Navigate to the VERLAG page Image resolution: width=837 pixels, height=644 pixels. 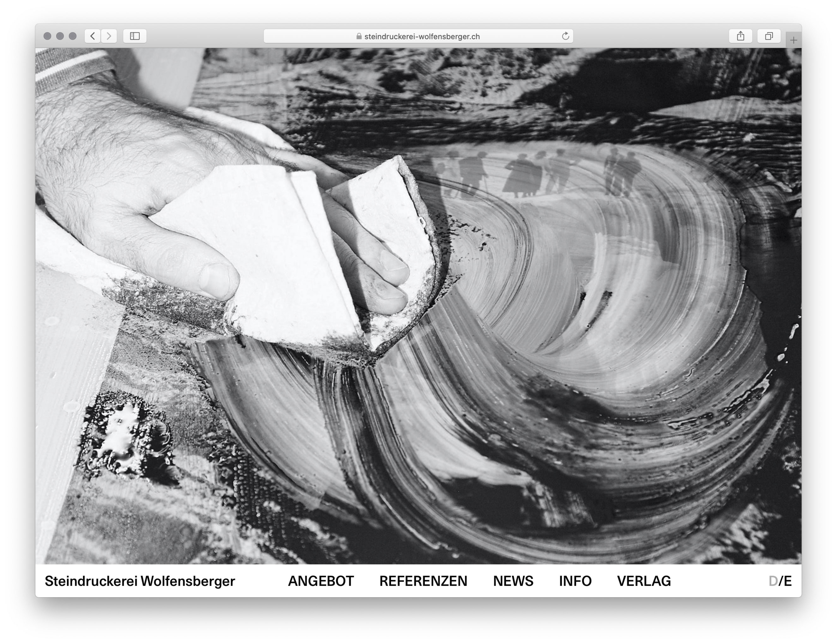pos(644,581)
